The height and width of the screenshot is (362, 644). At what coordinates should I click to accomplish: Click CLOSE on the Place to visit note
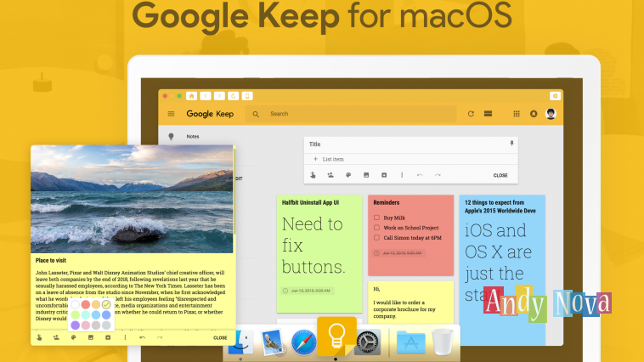220,337
